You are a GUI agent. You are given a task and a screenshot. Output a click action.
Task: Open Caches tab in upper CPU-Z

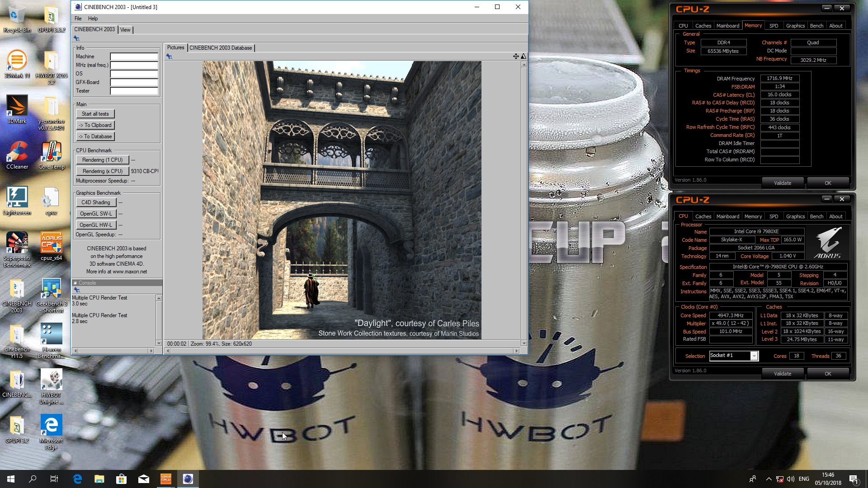[x=703, y=26]
